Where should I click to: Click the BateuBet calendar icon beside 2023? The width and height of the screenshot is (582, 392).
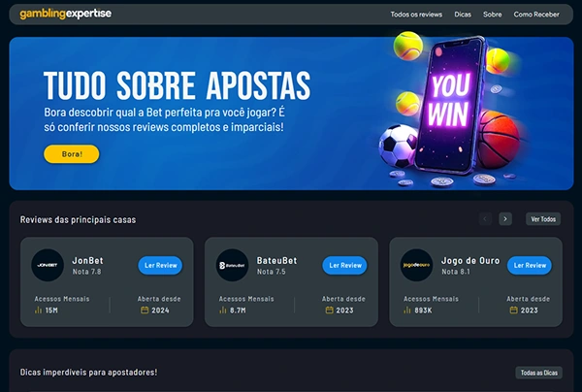[329, 310]
